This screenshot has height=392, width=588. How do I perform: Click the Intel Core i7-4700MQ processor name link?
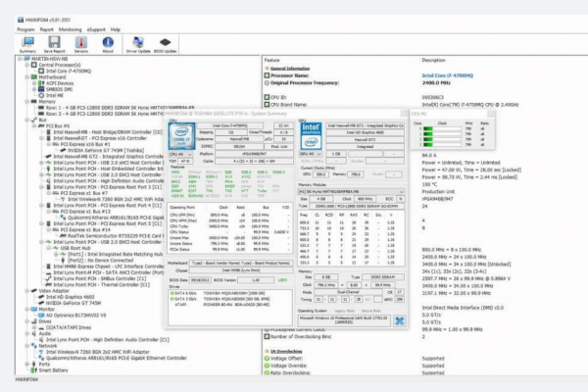click(x=448, y=75)
